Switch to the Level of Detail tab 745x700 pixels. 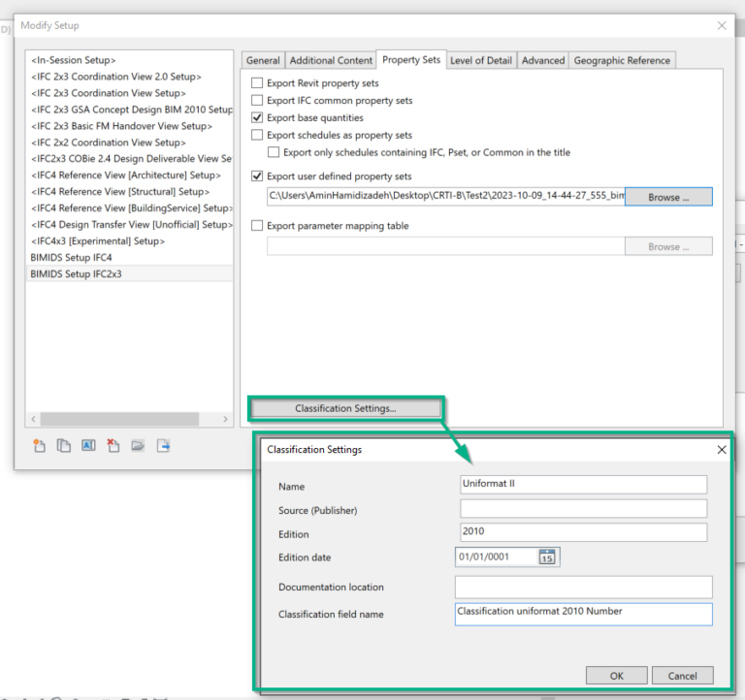click(x=480, y=60)
